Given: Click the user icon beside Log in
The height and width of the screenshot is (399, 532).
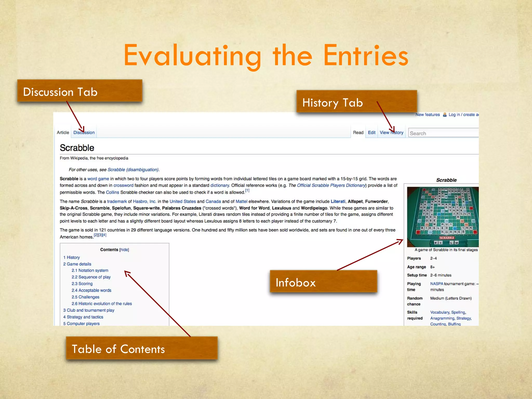Looking at the screenshot, I should [444, 115].
